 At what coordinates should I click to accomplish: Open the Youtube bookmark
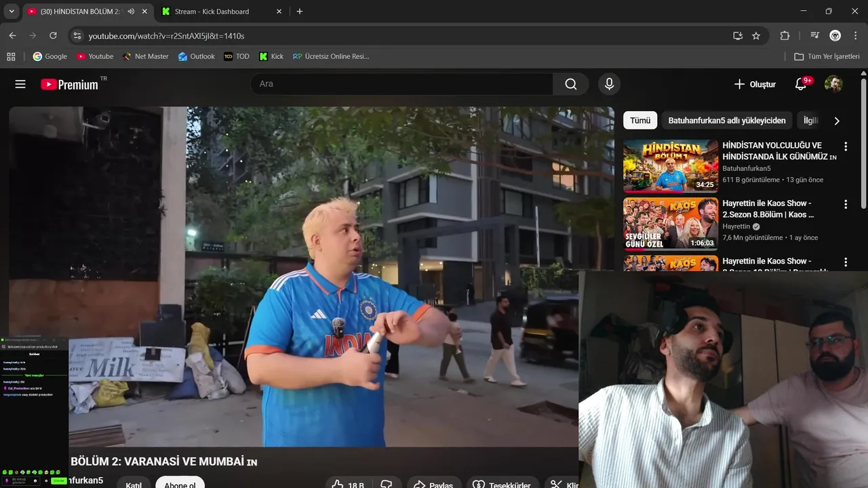click(x=95, y=56)
